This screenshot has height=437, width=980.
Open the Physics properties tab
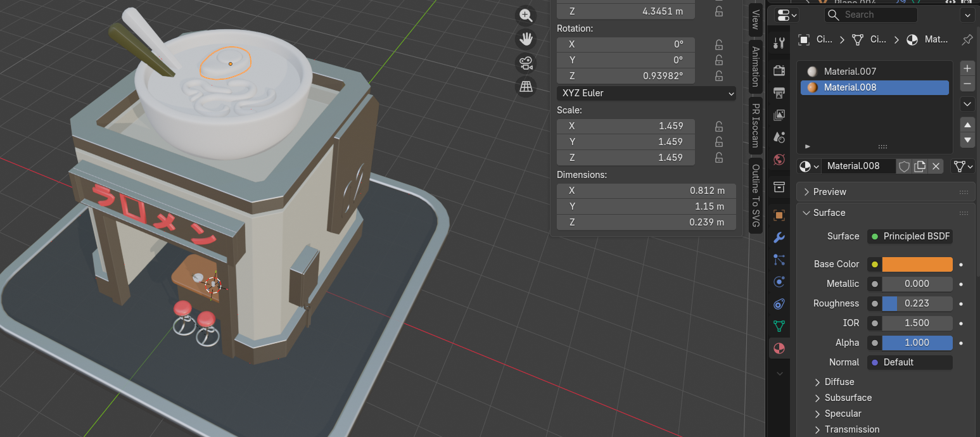pyautogui.click(x=779, y=282)
